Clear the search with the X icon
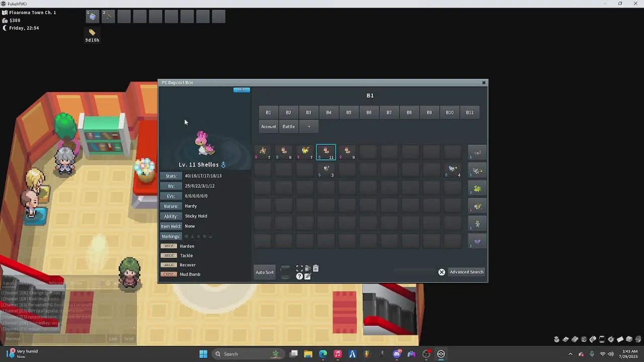 point(442,272)
